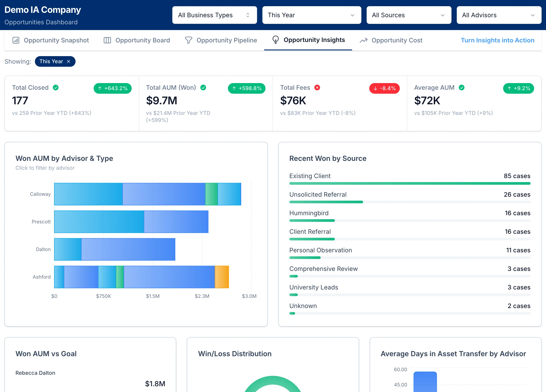The height and width of the screenshot is (392, 546).
Task: Click the Opportunity Snapshot chart icon
Action: (16, 40)
